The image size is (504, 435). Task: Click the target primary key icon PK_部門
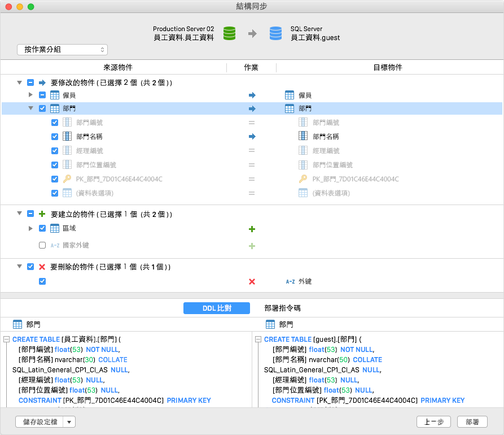click(303, 179)
